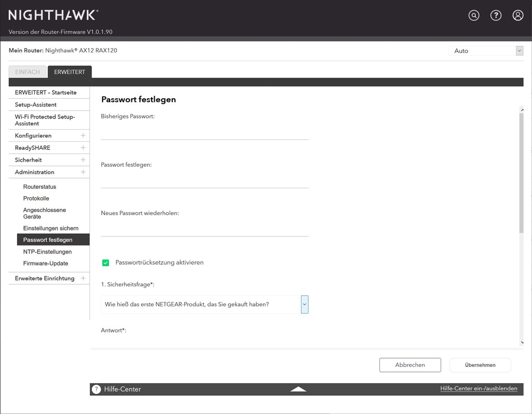Open help via question mark icon in header
Image resolution: width=532 pixels, height=414 pixels.
[496, 15]
